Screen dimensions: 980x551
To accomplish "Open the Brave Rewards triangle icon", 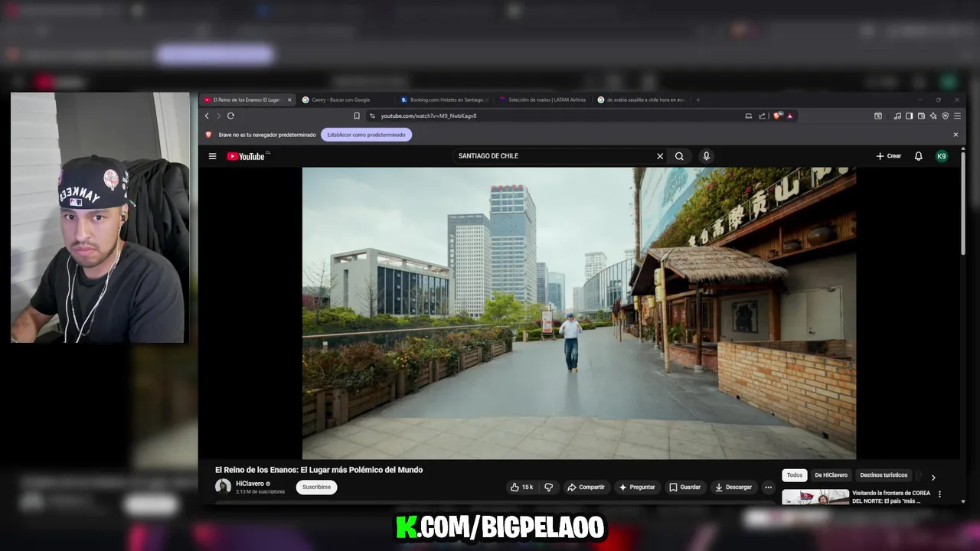I will [789, 116].
